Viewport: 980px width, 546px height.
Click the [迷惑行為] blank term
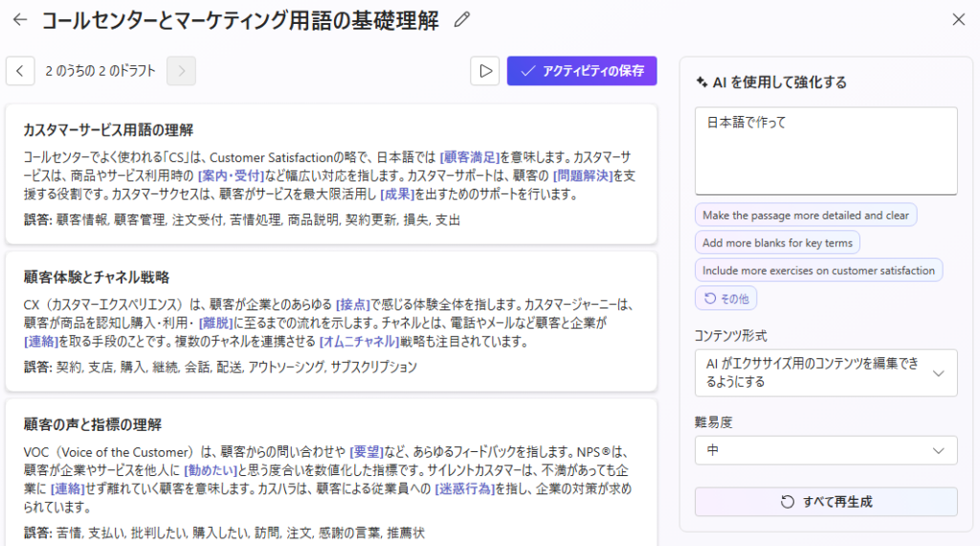[x=467, y=489]
